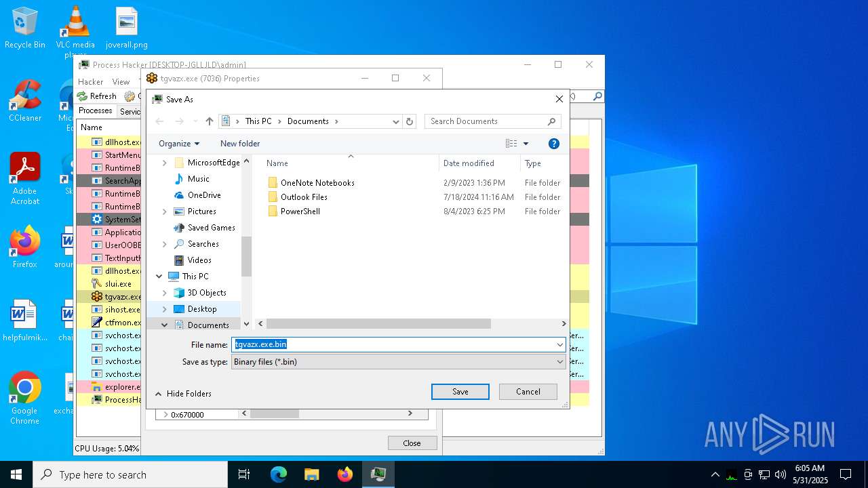Select Desktop in navigation pane
Image resolution: width=868 pixels, height=488 pixels.
point(202,309)
